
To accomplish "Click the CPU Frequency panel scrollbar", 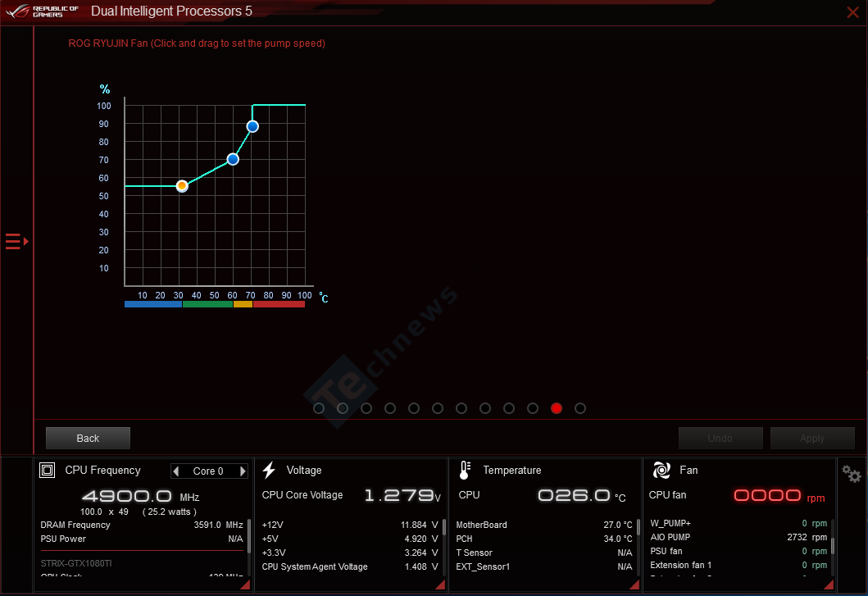I will pos(249,535).
